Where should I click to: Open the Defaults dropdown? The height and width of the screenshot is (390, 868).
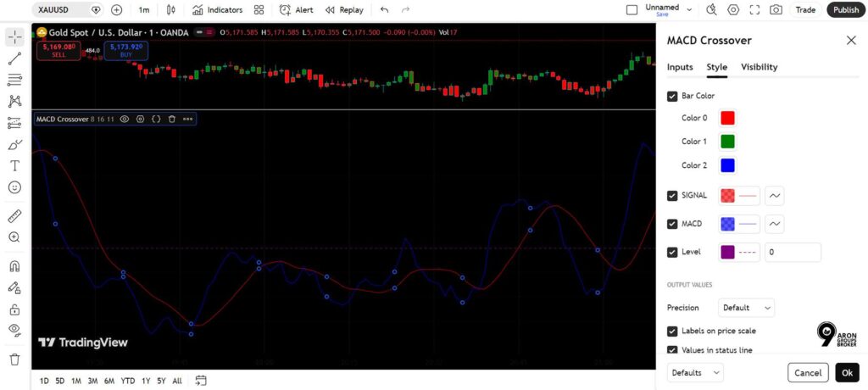[695, 373]
